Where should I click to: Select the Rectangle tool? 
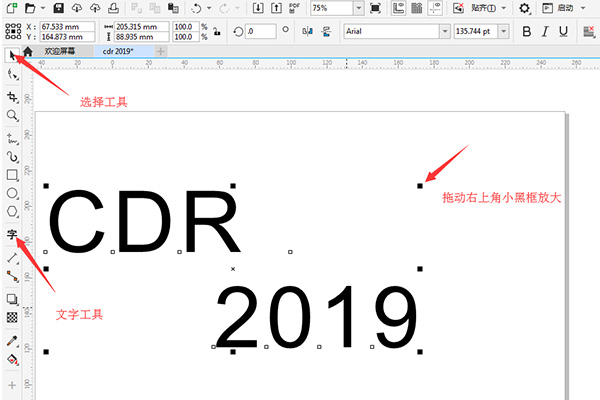[12, 175]
